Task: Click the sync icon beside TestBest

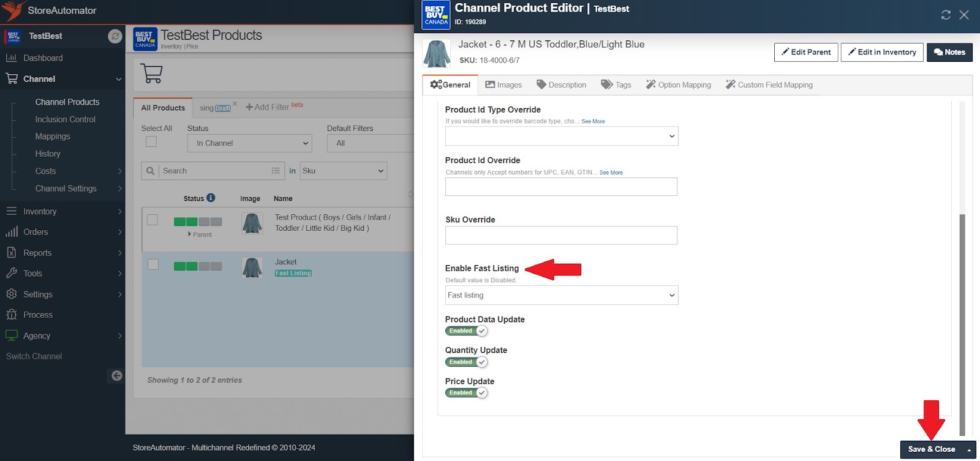Action: click(115, 36)
